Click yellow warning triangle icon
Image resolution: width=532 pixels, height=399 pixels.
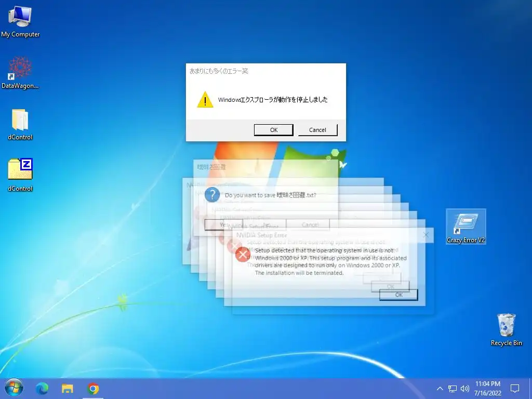(205, 99)
